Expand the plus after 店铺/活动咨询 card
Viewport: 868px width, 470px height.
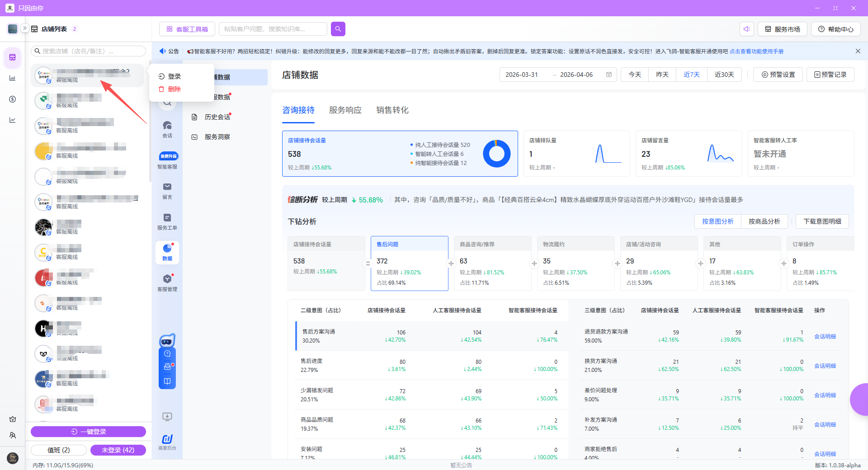(700, 263)
